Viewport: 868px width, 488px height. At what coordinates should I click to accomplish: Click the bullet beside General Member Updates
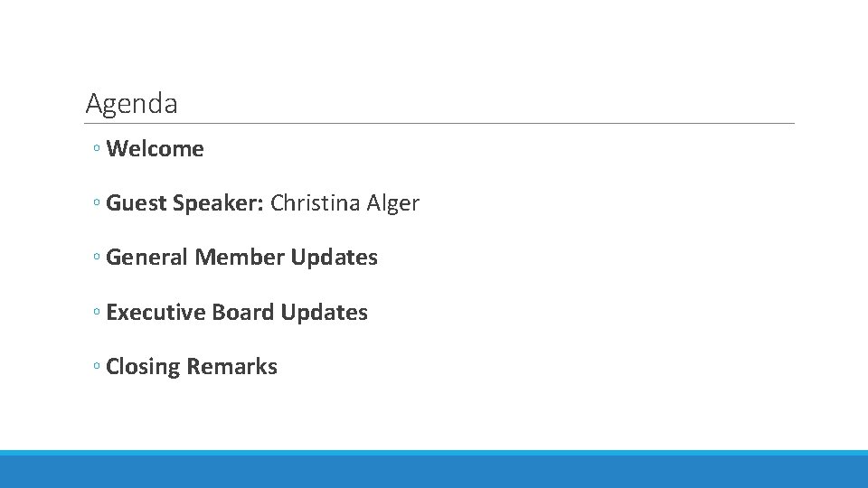tap(97, 256)
